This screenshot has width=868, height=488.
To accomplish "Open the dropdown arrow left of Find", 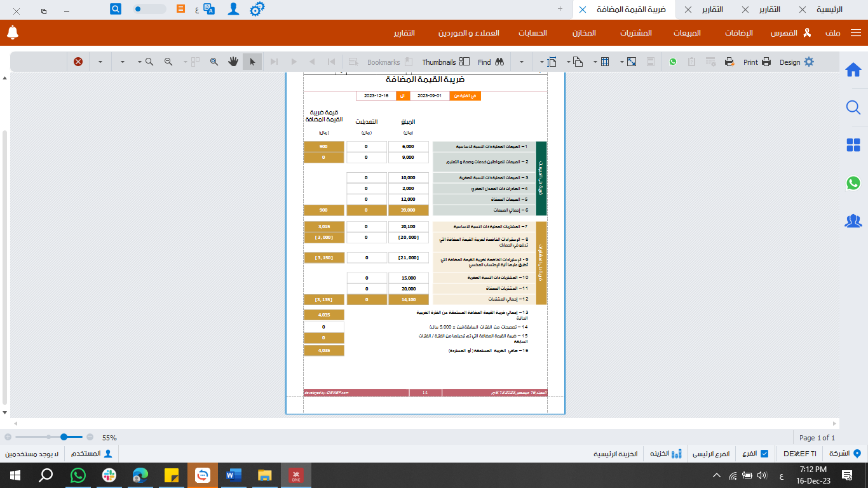I will click(521, 62).
